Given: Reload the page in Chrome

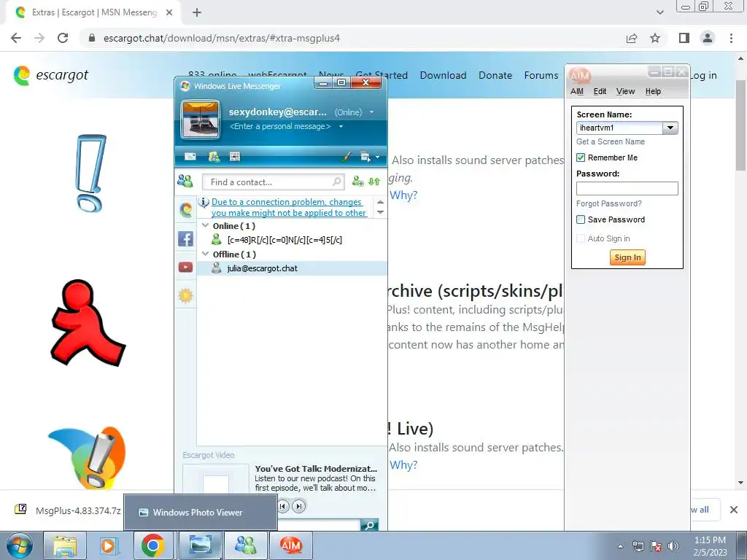Looking at the screenshot, I should coord(63,38).
